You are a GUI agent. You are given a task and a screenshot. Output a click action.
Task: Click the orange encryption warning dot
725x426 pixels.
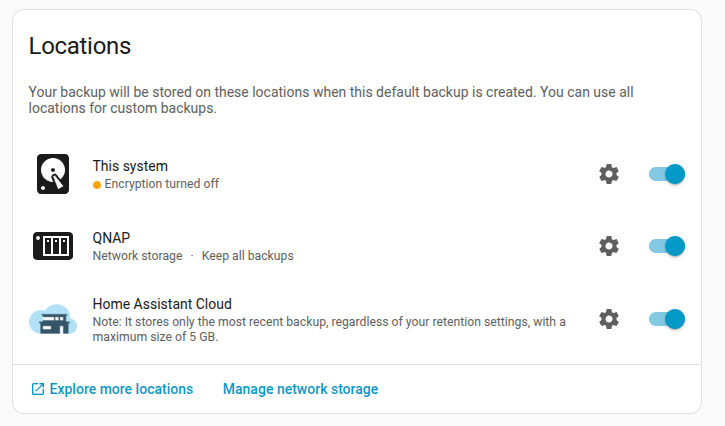coord(97,185)
